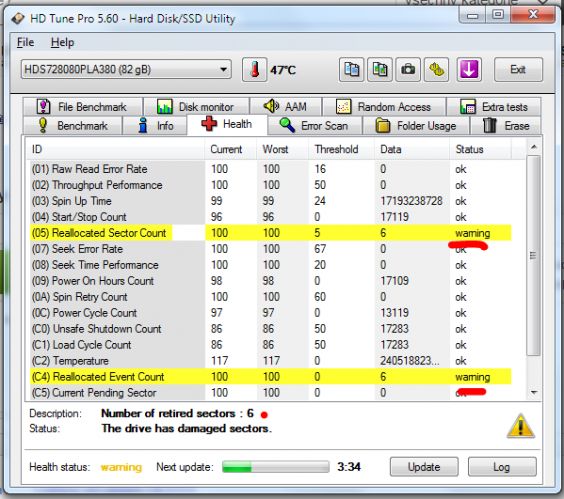Click 'The drive has damaged sectors.' status text
Viewport: 564px width, 499px height.
point(186,428)
